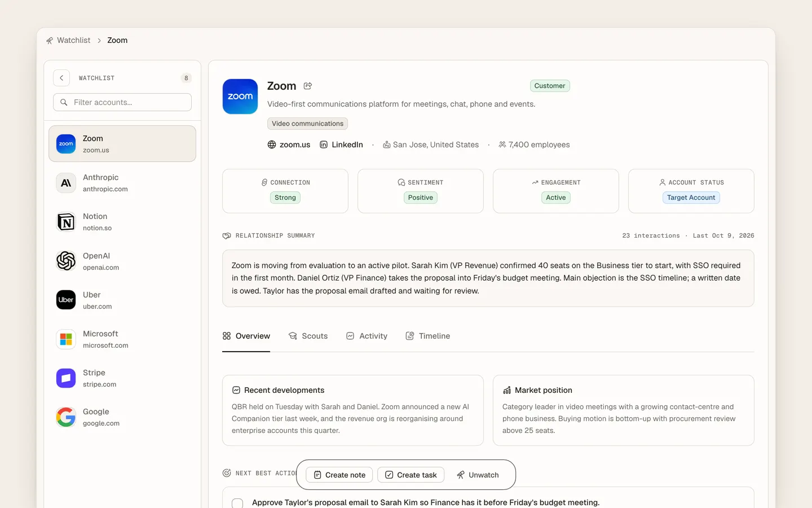The image size is (812, 508).
Task: Click the 7,400 employees text
Action: pyautogui.click(x=539, y=144)
